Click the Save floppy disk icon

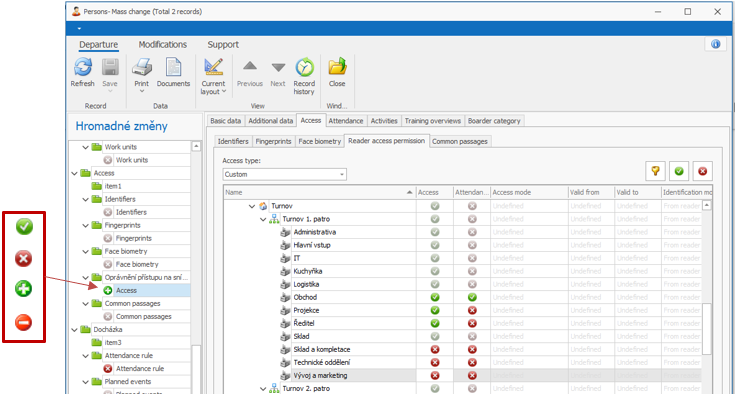(x=110, y=67)
